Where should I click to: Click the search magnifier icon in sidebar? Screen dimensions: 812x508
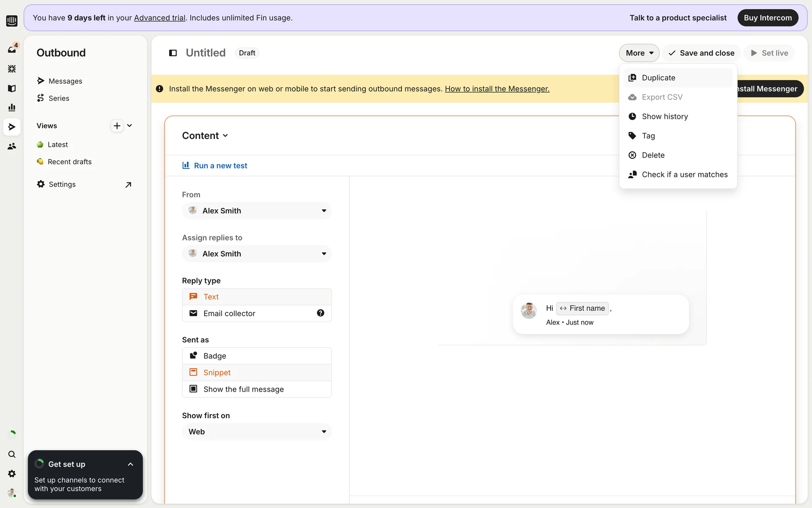pos(12,454)
